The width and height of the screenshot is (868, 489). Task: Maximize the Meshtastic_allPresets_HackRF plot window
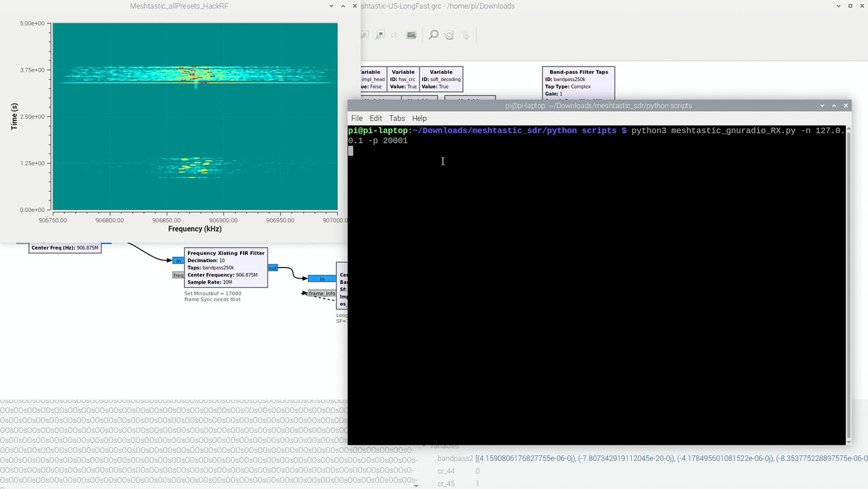click(343, 6)
